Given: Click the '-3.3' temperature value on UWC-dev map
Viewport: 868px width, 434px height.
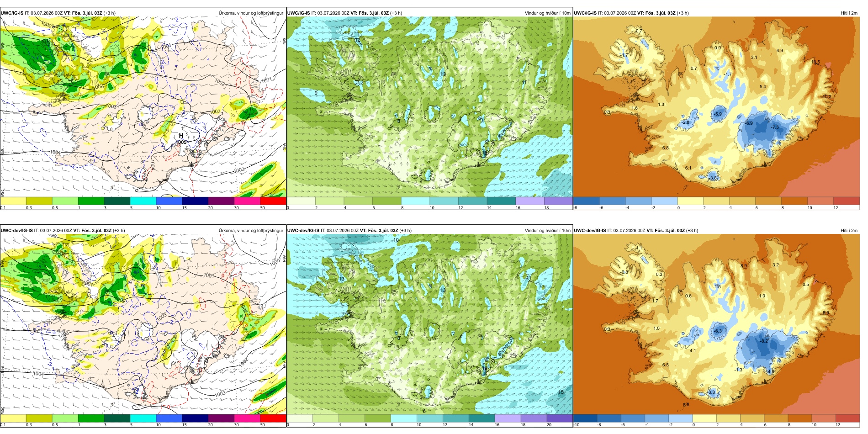Looking at the screenshot, I should tap(711, 392).
